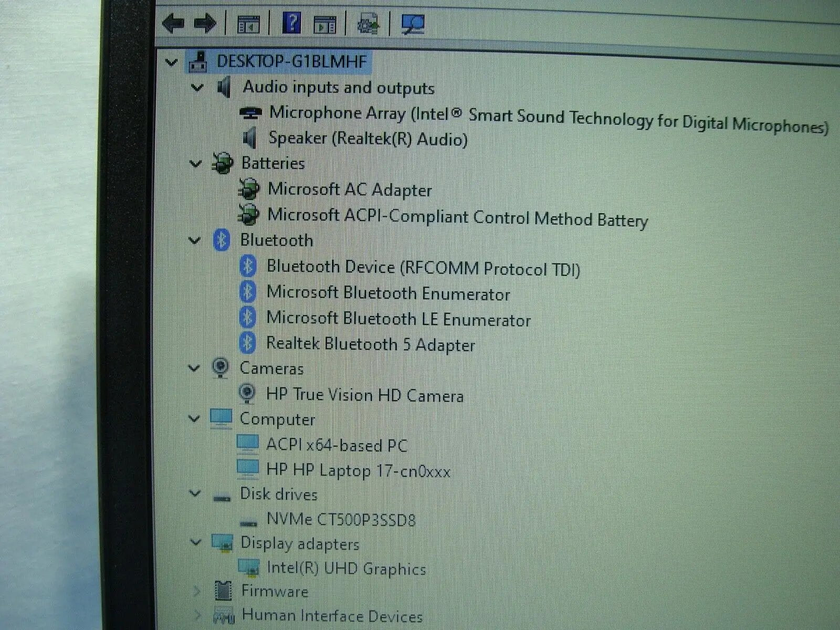
Task: Click the chip icon next to Firmware
Action: tap(223, 591)
